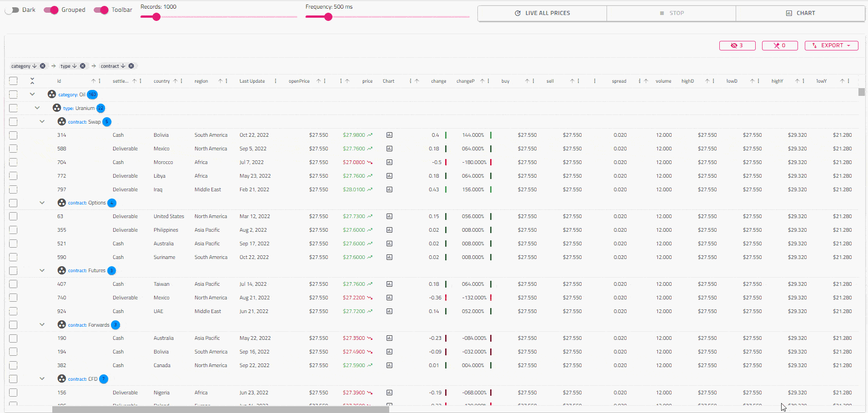Check the row checkbox for id 314

pyautogui.click(x=13, y=135)
